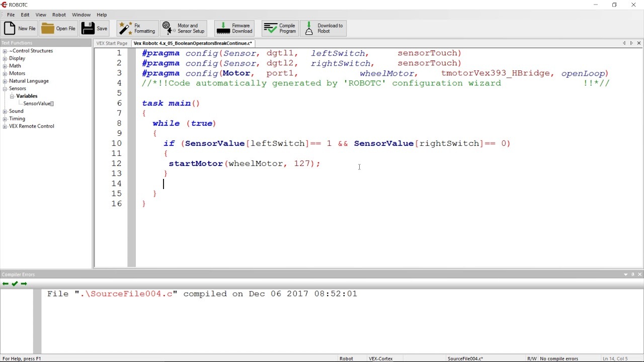This screenshot has width=644, height=362.
Task: Expand the VEX Remote Control node
Action: pos(5,126)
